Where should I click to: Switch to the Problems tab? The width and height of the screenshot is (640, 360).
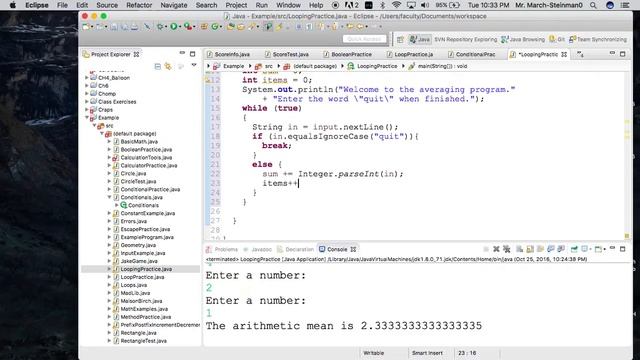tap(222, 249)
